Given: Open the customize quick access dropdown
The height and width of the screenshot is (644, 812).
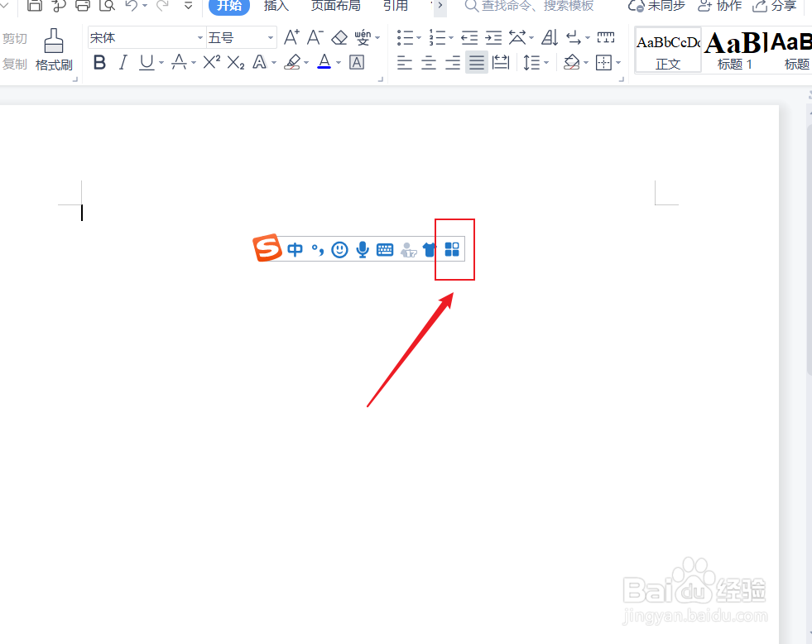Looking at the screenshot, I should click(x=189, y=6).
